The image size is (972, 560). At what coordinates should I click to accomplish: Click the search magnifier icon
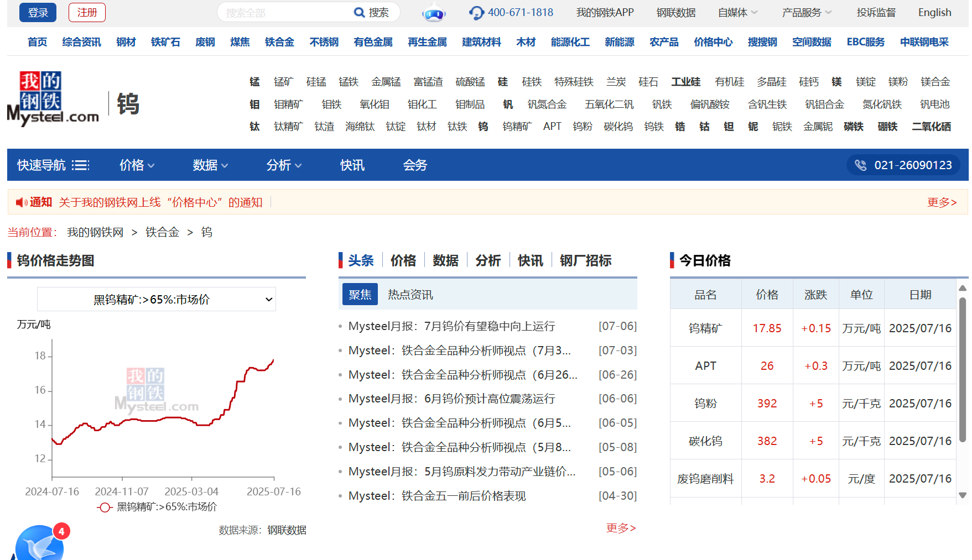pyautogui.click(x=359, y=12)
